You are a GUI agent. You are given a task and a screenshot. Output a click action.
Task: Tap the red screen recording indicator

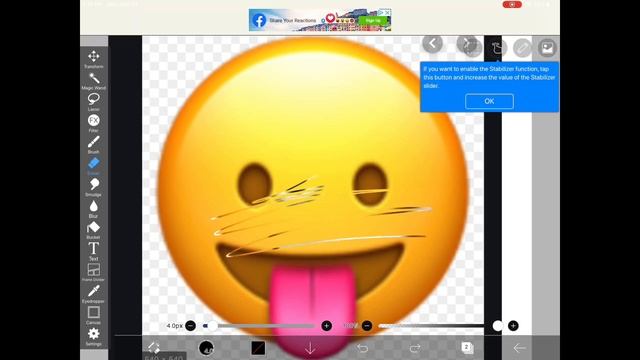point(512,4)
